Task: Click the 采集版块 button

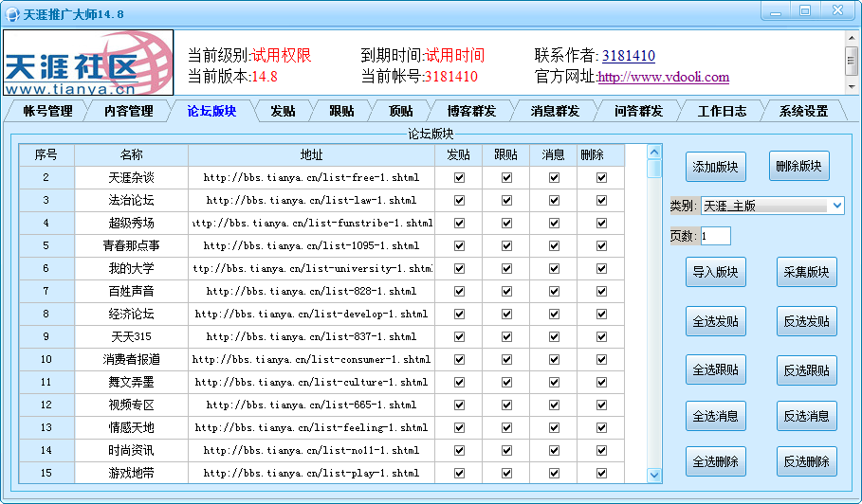Action: coord(806,272)
